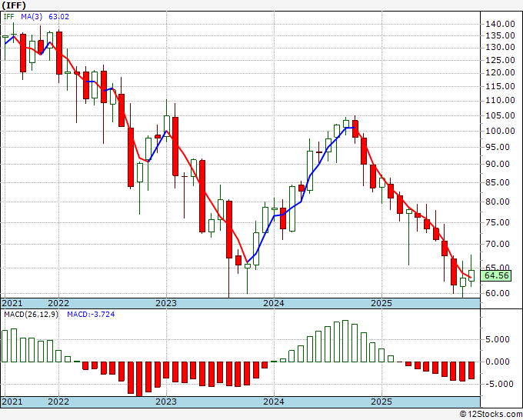Click the 0.000 MACD axis label
The image size is (523, 420).
coord(498,362)
